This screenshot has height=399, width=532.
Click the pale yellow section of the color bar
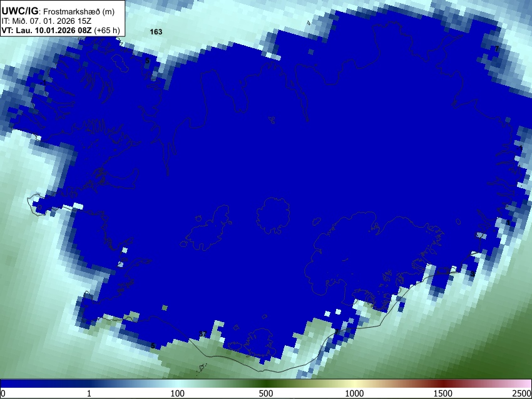(354, 384)
